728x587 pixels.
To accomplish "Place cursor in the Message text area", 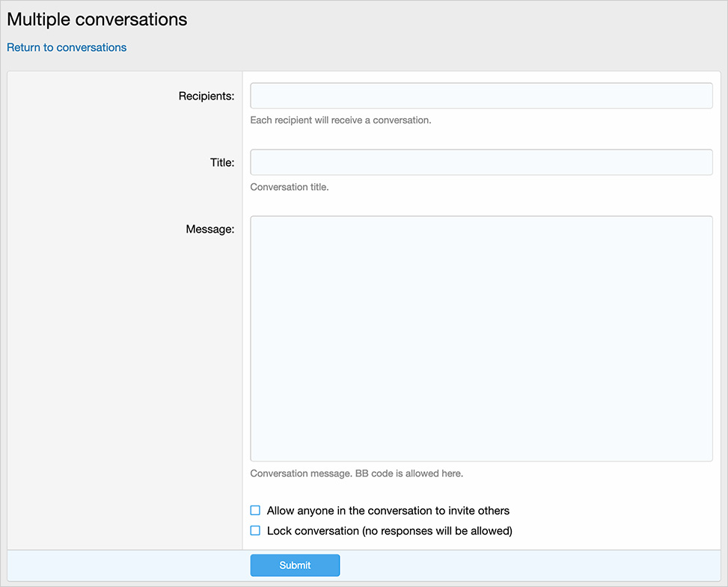I will tap(480, 338).
